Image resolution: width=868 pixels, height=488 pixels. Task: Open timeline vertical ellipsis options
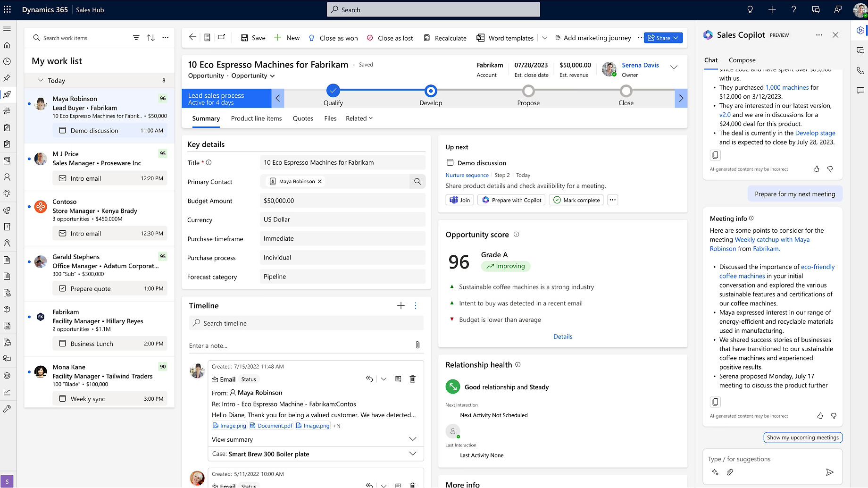pyautogui.click(x=416, y=306)
